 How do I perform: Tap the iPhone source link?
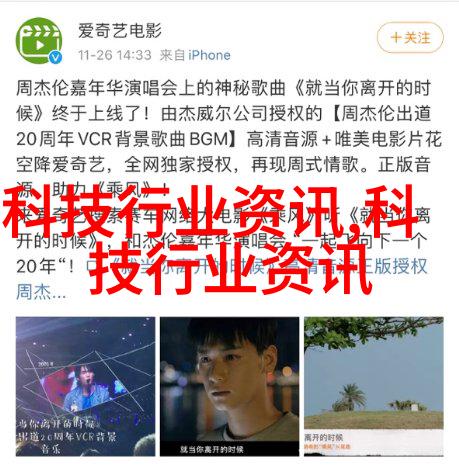[209, 55]
